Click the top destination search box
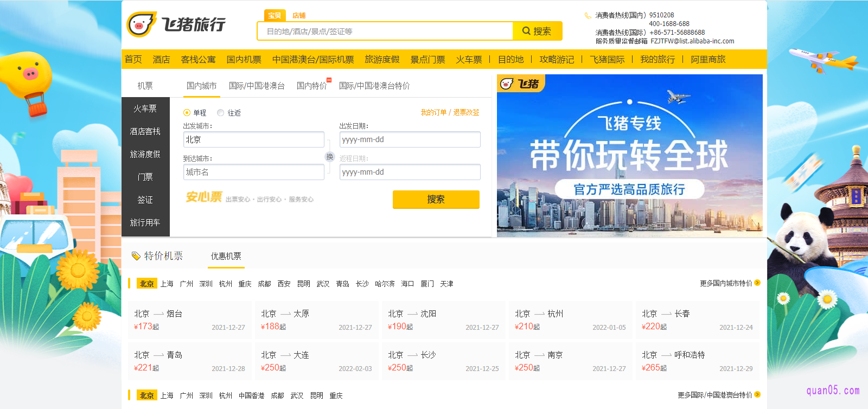 pyautogui.click(x=385, y=31)
